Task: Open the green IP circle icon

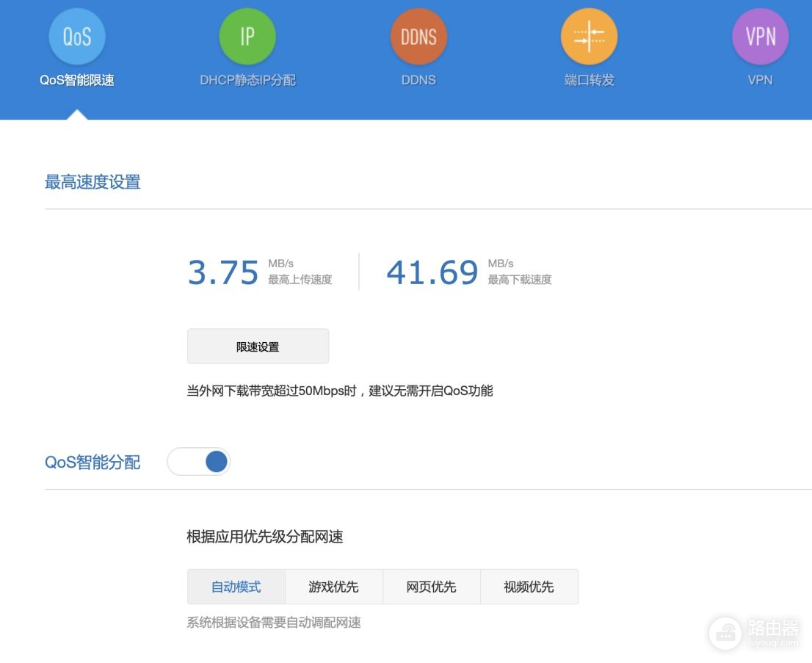Action: coord(247,36)
